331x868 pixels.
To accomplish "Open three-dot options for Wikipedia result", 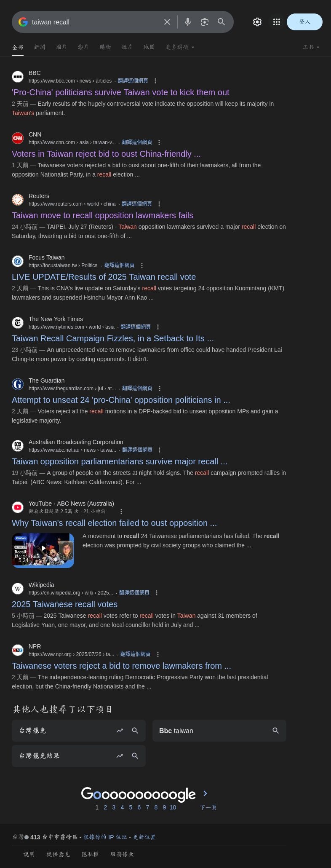I will pos(157,593).
